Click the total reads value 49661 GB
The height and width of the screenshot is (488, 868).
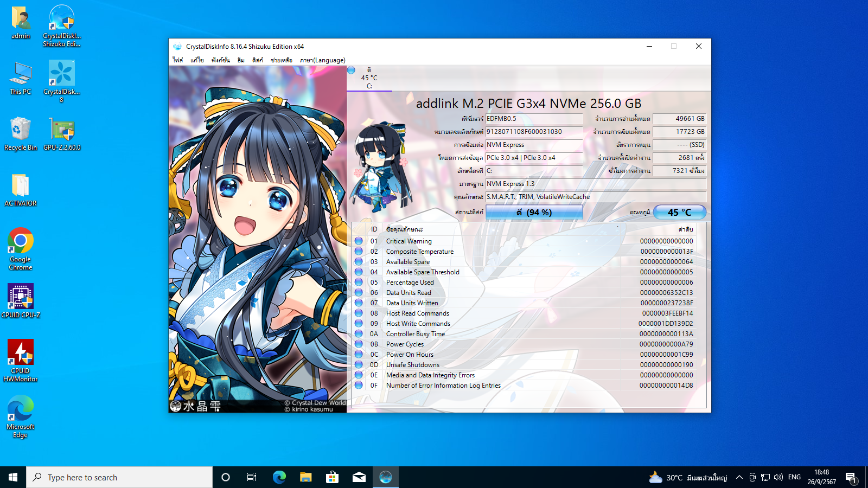click(680, 119)
